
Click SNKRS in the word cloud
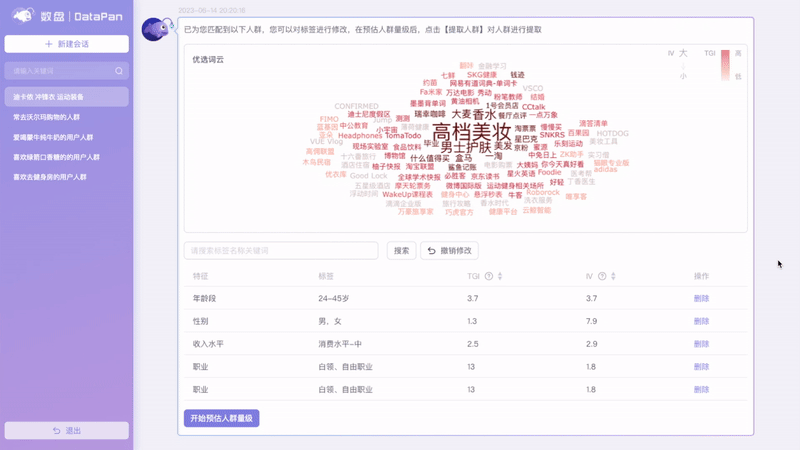[552, 135]
